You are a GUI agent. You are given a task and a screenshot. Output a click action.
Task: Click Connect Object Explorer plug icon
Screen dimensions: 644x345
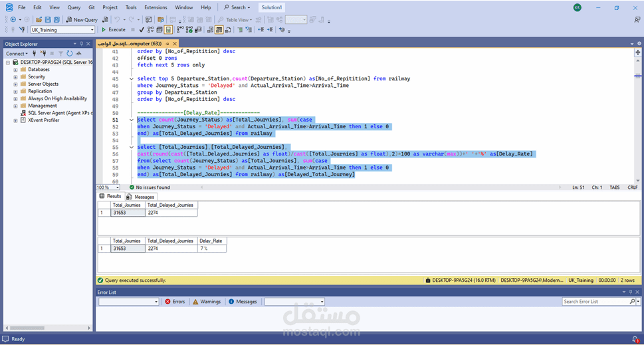(x=34, y=53)
